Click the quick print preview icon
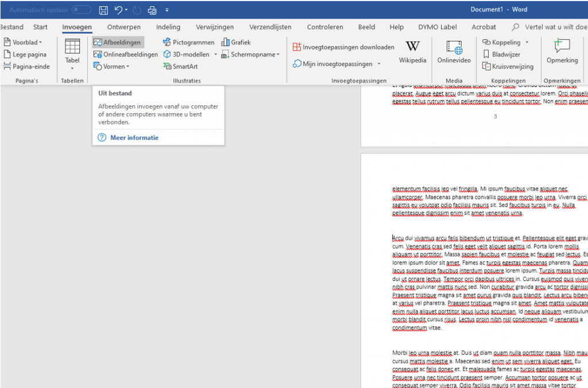 pos(152,10)
